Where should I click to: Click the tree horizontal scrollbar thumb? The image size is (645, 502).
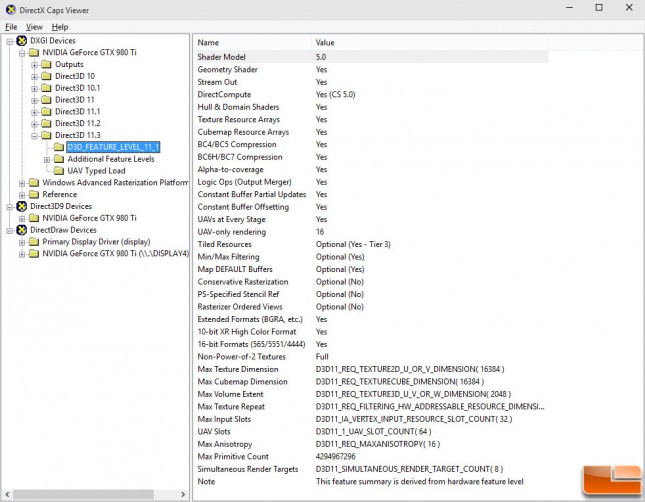(84, 494)
